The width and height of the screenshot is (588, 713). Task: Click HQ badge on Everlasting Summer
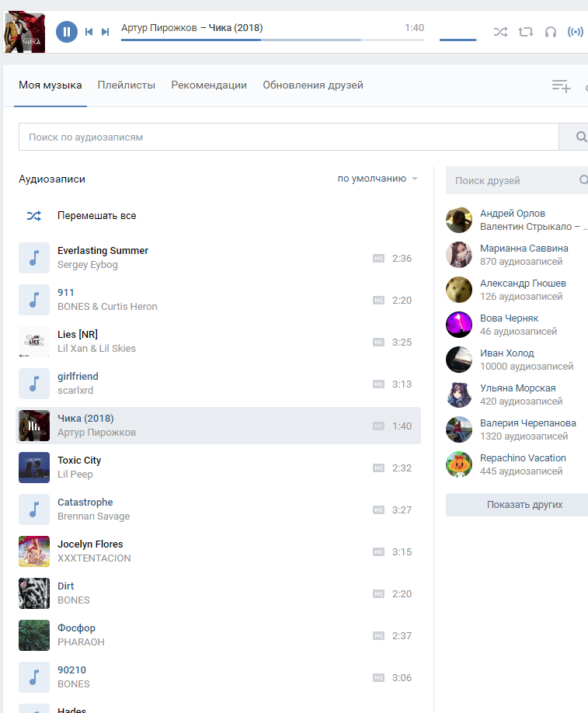point(378,259)
